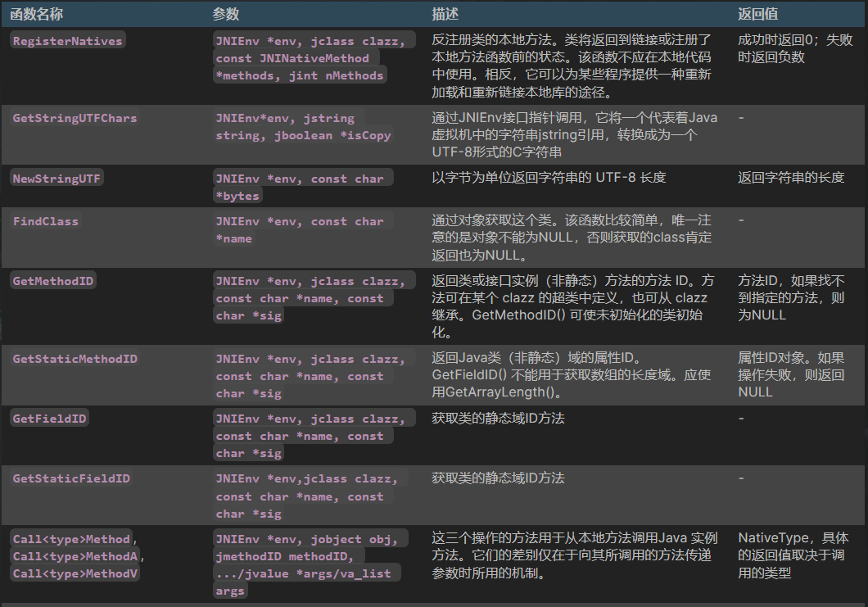
Task: Select the NewStringUTF function name
Action: point(57,179)
